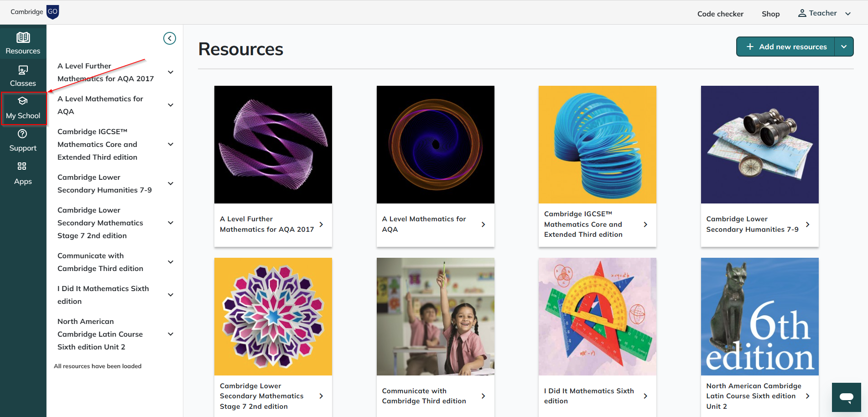This screenshot has width=868, height=417.
Task: Click the My School sidebar label
Action: pyautogui.click(x=23, y=116)
